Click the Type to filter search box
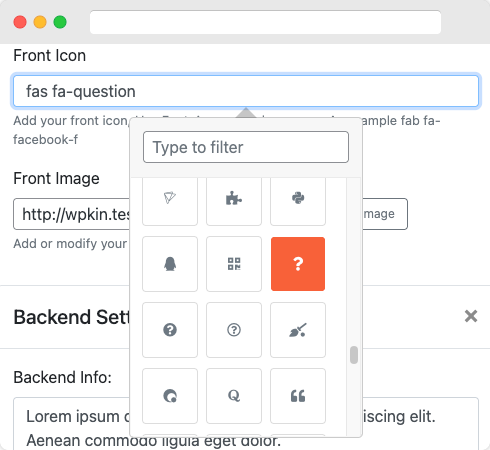This screenshot has width=490, height=450. pyautogui.click(x=246, y=147)
